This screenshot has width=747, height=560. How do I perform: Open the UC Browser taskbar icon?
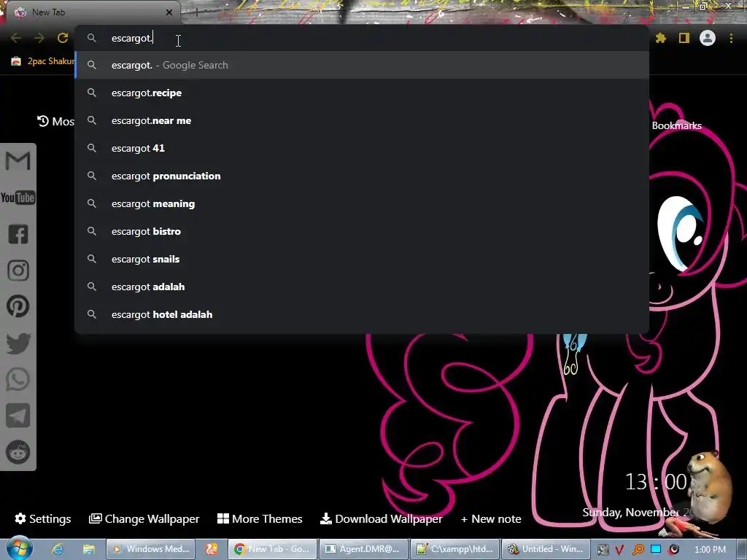pos(211,549)
